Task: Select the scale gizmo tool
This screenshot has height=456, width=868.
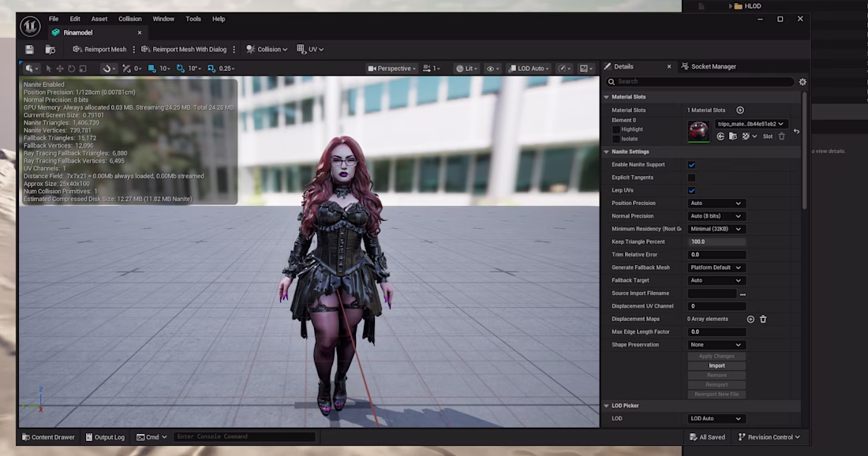Action: (83, 69)
